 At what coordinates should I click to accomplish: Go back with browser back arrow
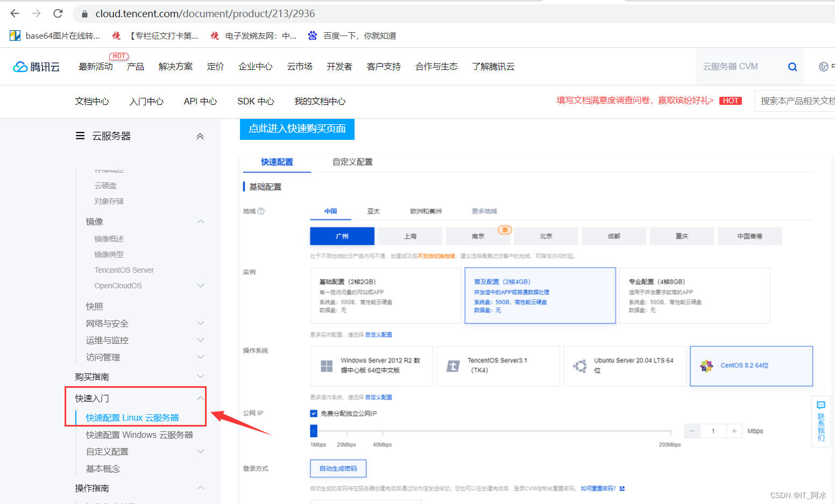click(x=15, y=13)
